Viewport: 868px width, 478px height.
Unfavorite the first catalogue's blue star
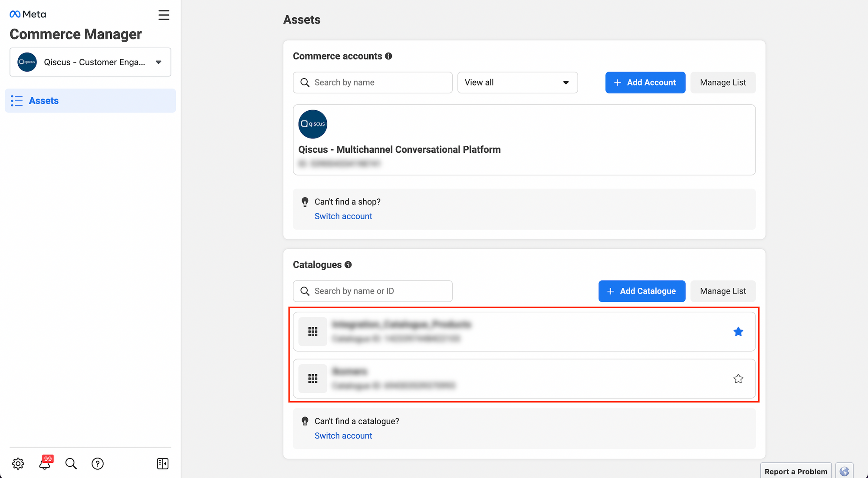pos(738,332)
